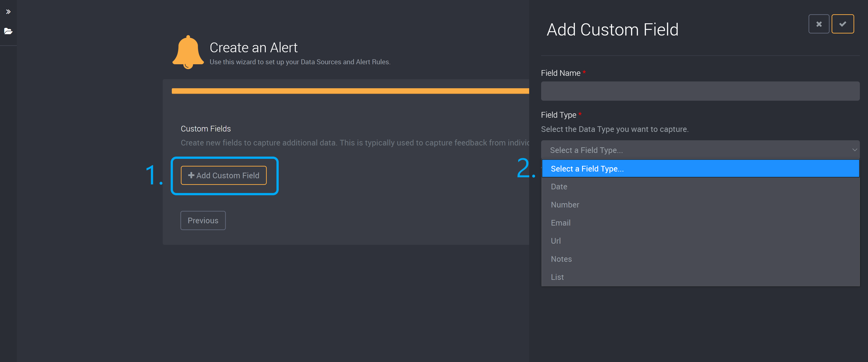Expand the sidebar with double chevron icon

[8, 12]
